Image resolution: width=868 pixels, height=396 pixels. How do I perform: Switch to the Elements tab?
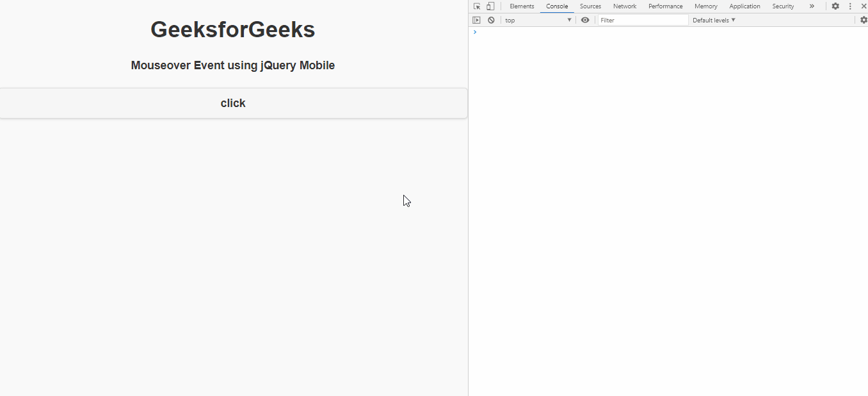coord(522,6)
